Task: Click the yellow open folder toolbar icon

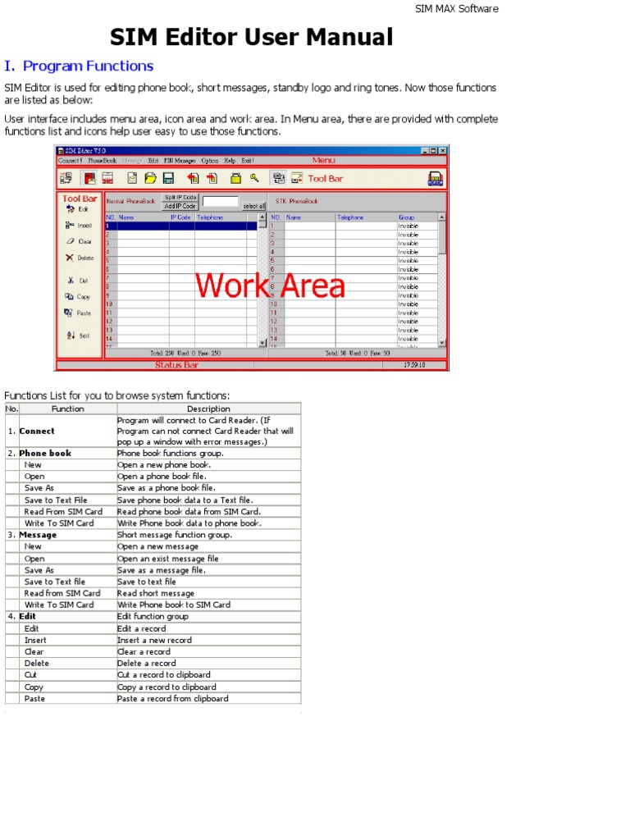Action: [150, 178]
